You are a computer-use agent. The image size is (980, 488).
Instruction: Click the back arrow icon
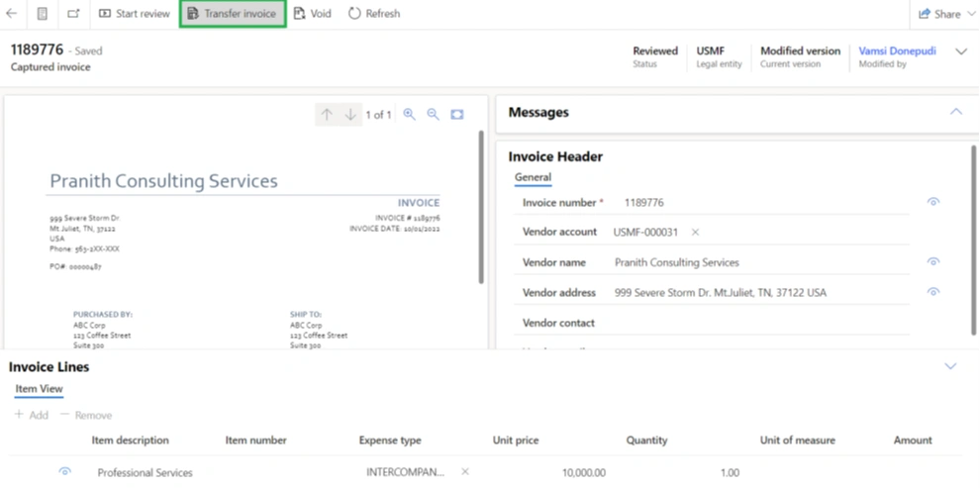point(12,14)
